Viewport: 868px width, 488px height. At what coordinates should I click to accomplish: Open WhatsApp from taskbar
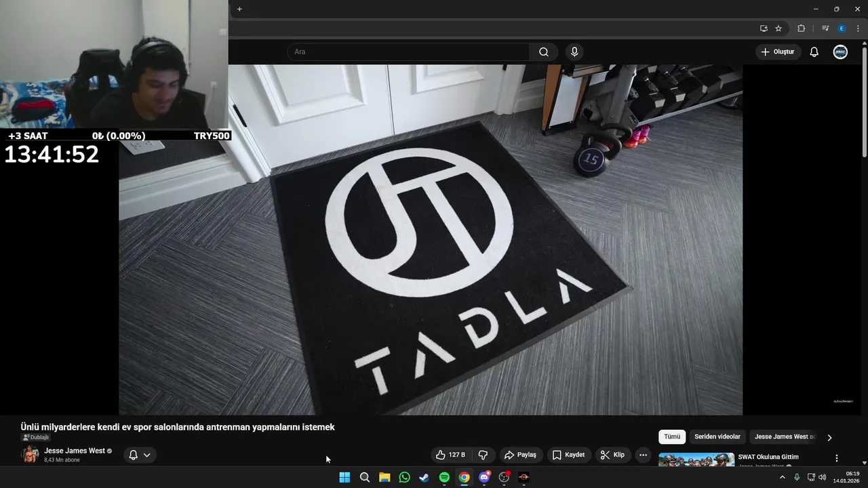click(x=405, y=477)
